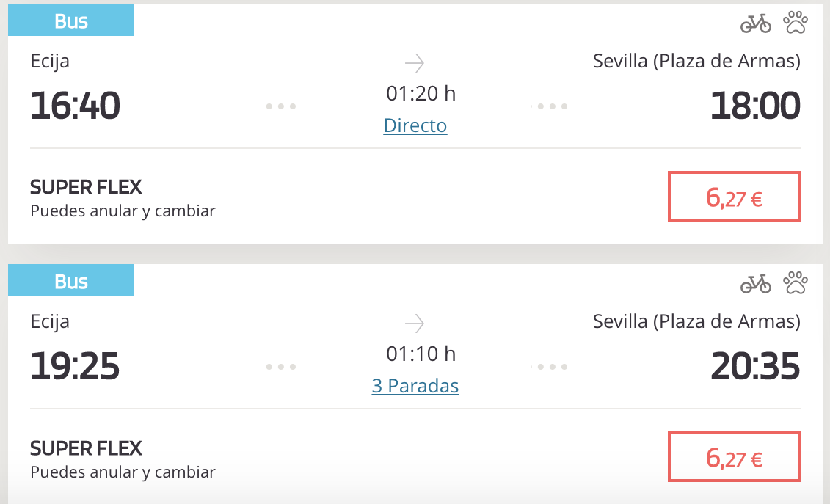Click SUPER FLEX on second trip
The image size is (830, 504).
[87, 448]
